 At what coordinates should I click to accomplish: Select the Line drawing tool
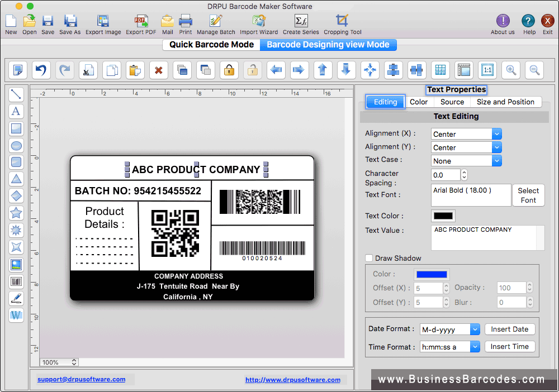pyautogui.click(x=16, y=94)
